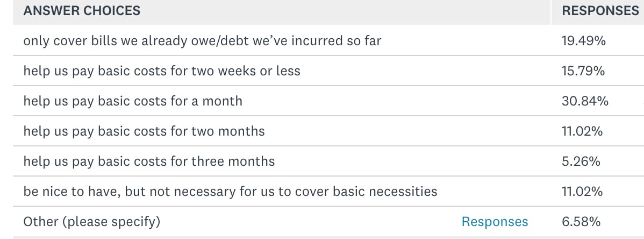Click the RESPONSES column header
644x239 pixels.
[600, 11]
